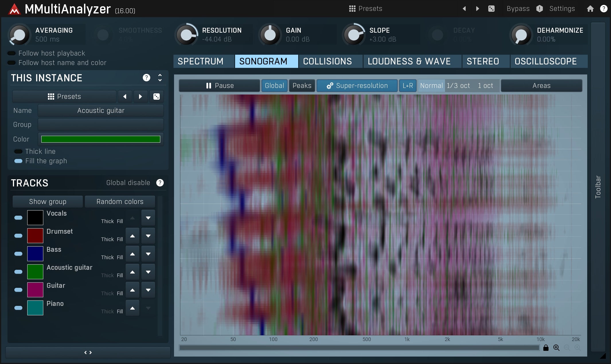The height and width of the screenshot is (364, 611).
Task: Click the random preset dice icon in the top toolbar
Action: pyautogui.click(x=492, y=9)
